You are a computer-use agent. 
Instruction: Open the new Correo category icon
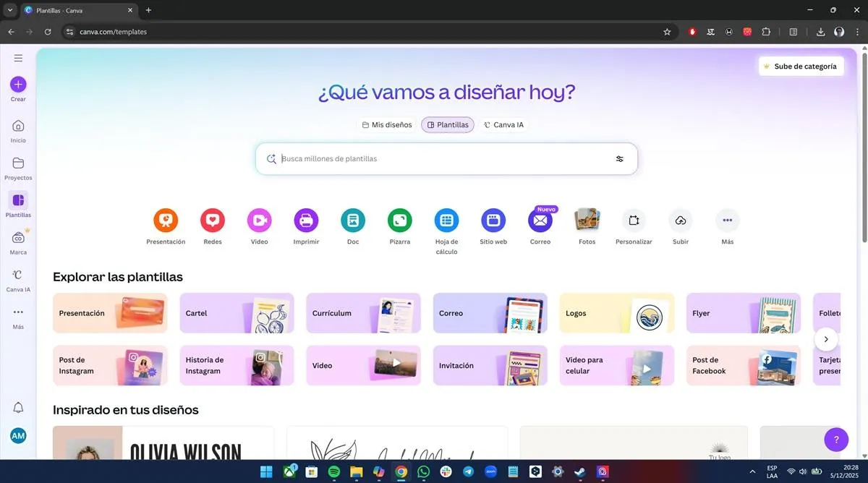click(x=540, y=221)
